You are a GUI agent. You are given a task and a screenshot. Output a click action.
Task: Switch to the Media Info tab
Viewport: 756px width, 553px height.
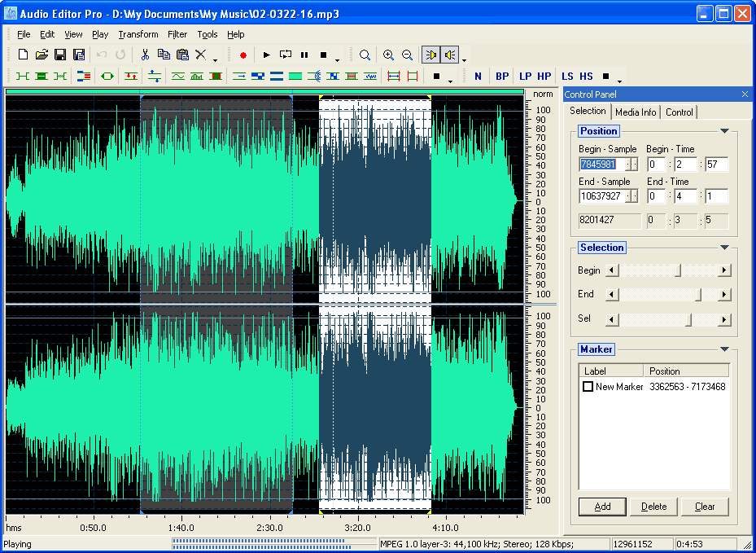coord(636,112)
